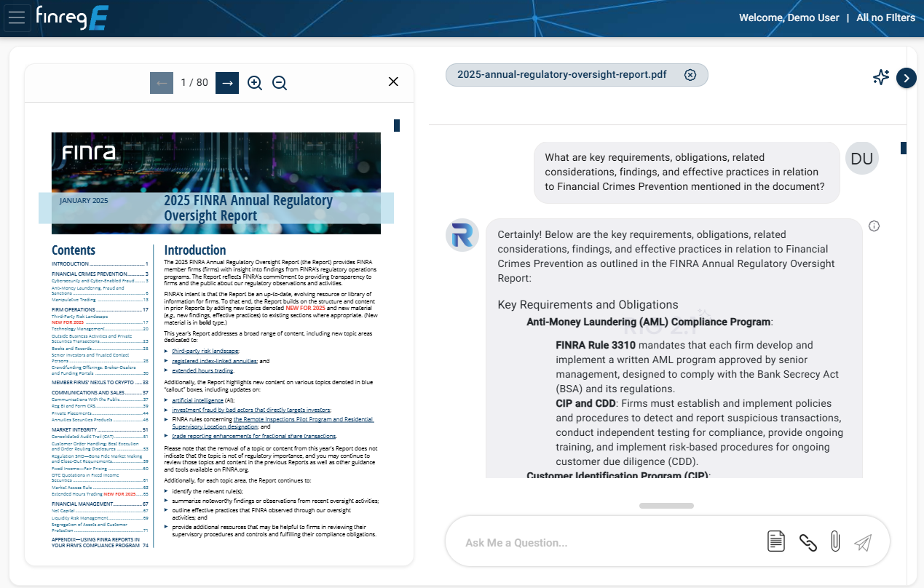This screenshot has height=588, width=924.
Task: Click the link icon in input bar
Action: click(807, 541)
